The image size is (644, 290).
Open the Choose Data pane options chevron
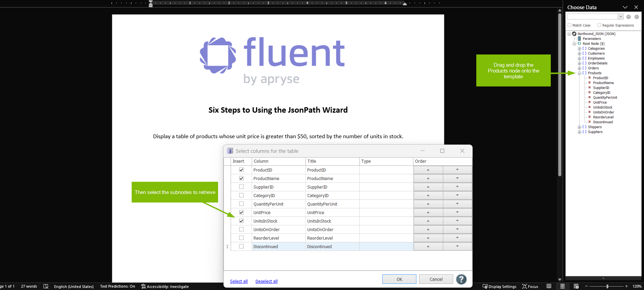click(625, 7)
